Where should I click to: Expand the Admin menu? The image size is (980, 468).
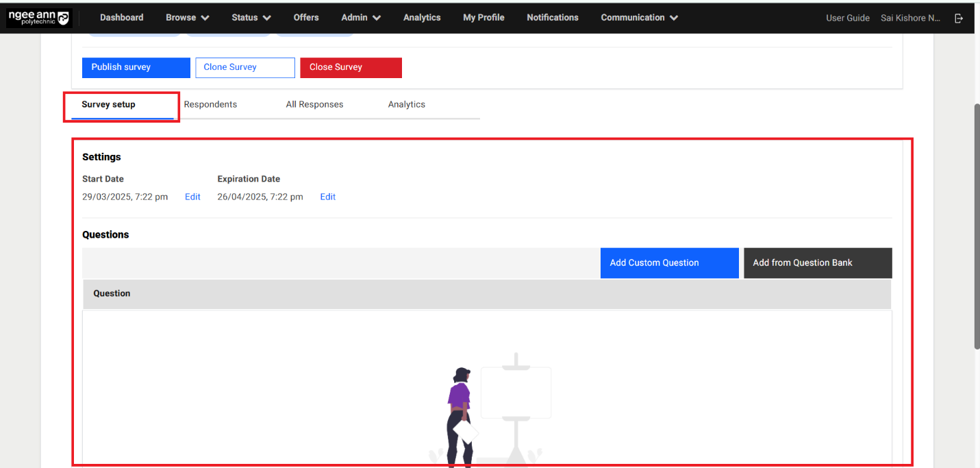(360, 18)
